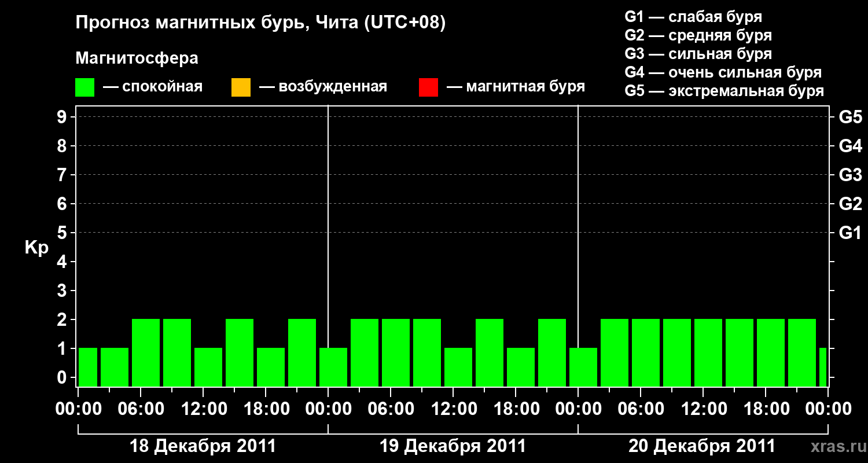Screen dimensions: 868x463
Task: Click the Kp 2 bar starting 12:00 on 20 Декабря
Action: click(x=708, y=352)
